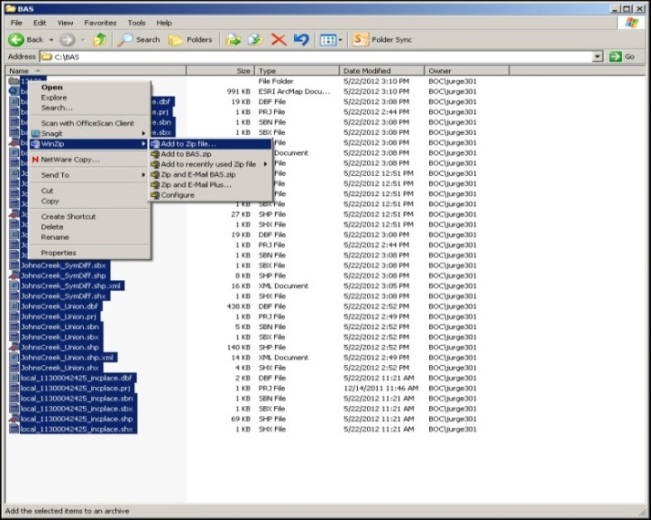Image resolution: width=651 pixels, height=520 pixels.
Task: Choose Add to Zip file option
Action: tap(188, 144)
